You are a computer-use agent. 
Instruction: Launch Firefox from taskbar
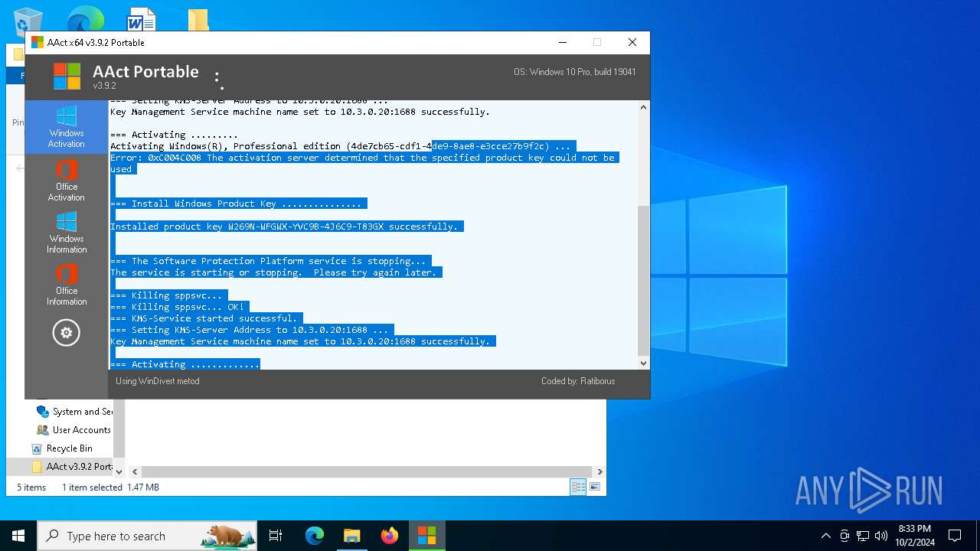point(389,536)
